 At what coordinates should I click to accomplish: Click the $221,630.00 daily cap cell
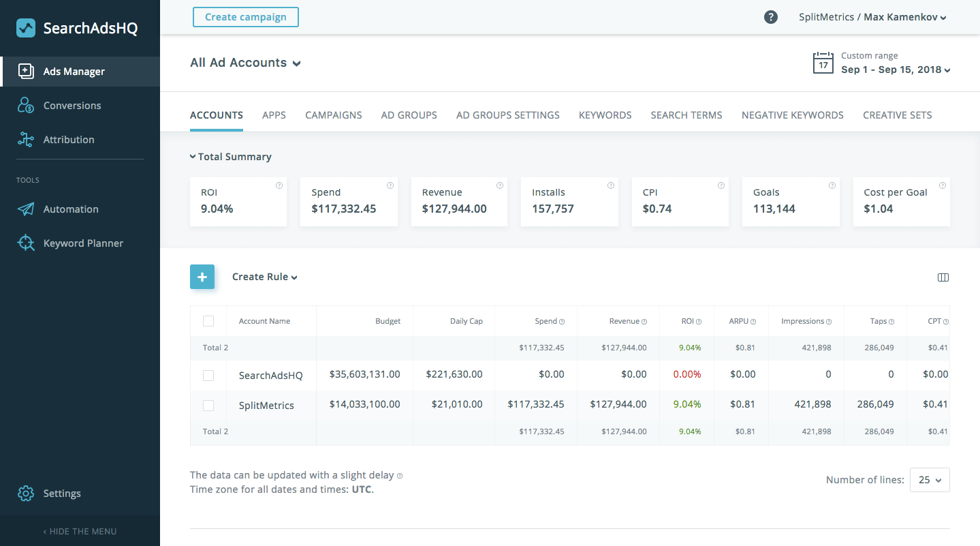[x=454, y=374]
